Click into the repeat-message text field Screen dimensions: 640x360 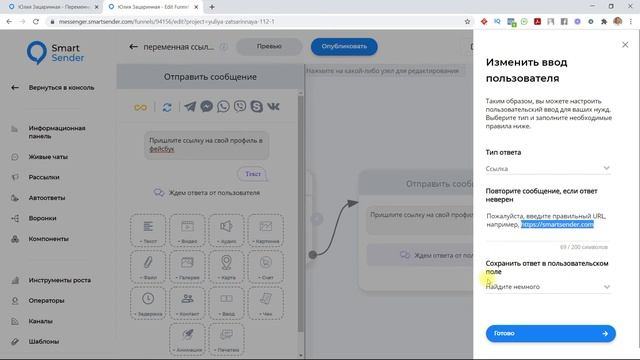(x=547, y=225)
